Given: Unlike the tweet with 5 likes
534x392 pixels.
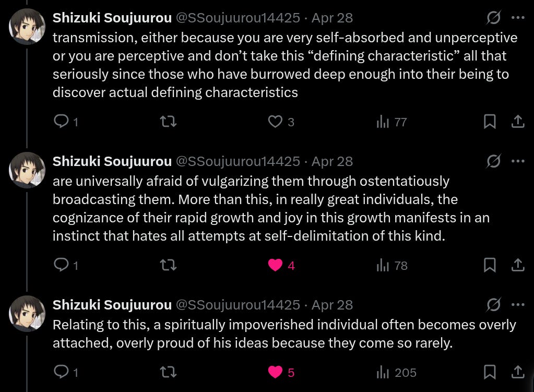Looking at the screenshot, I should click(275, 372).
